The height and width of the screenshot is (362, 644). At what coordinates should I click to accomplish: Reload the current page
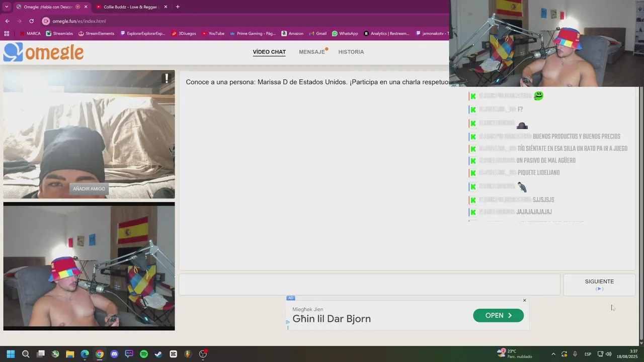[31, 21]
